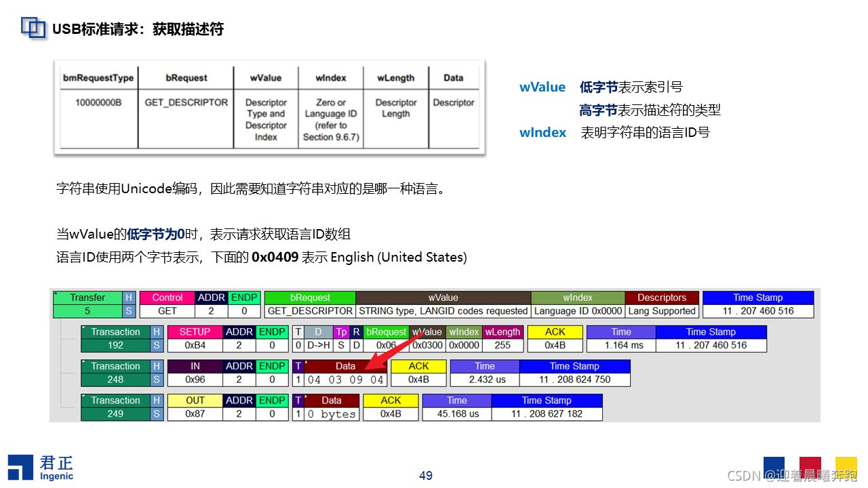Click the 0x0300 wValue cell

(427, 345)
